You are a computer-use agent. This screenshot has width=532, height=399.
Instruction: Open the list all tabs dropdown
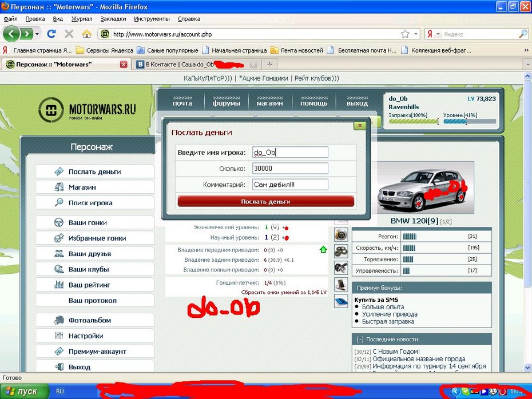(x=527, y=64)
